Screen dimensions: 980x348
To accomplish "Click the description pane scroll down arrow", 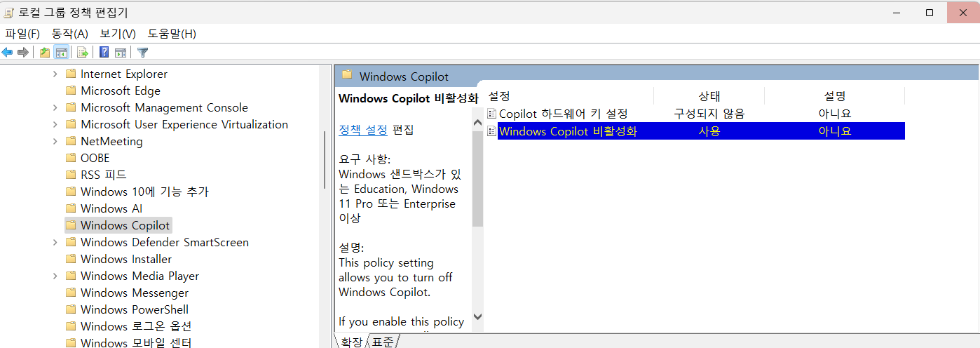I will (478, 317).
